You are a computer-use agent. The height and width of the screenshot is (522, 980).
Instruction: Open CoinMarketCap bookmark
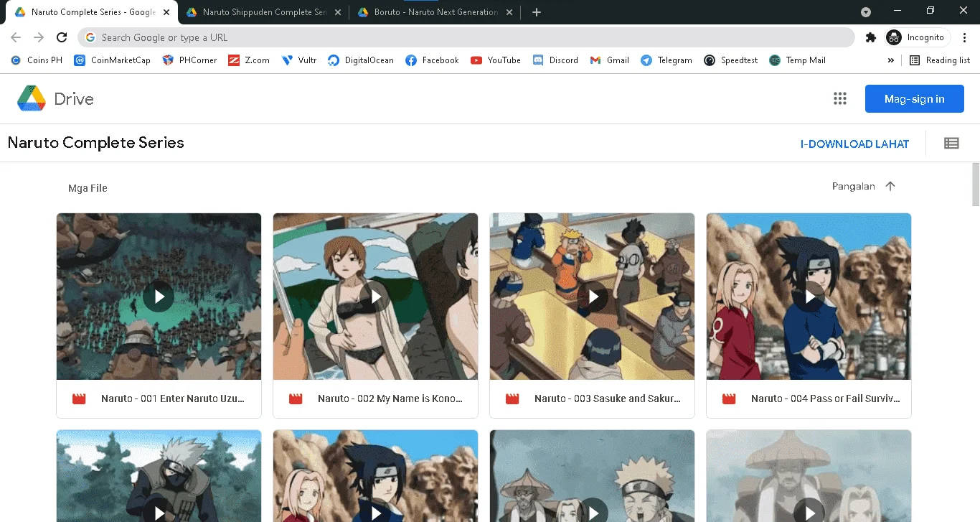click(x=113, y=60)
